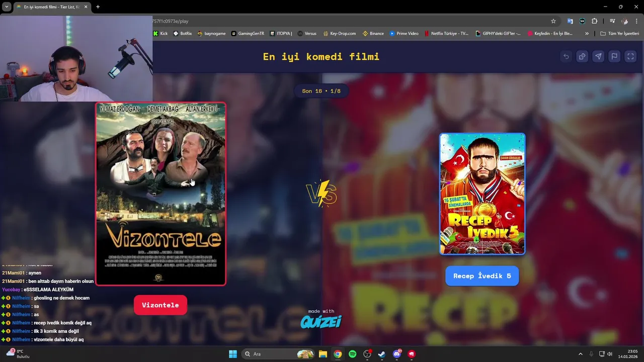The width and height of the screenshot is (644, 362).
Task: Click chat message 'eSSELAMA ALEYKÜM' by Yucobay
Action: [x=48, y=290]
